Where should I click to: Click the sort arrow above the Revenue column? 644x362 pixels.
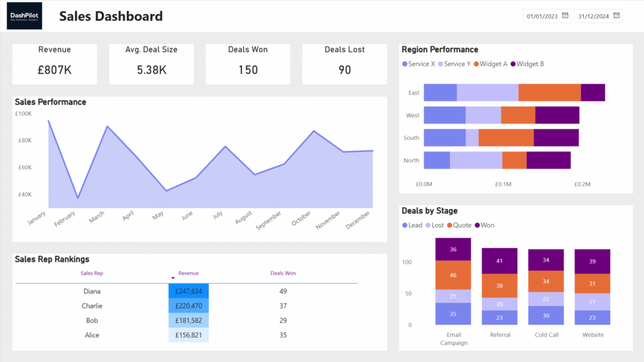click(173, 278)
